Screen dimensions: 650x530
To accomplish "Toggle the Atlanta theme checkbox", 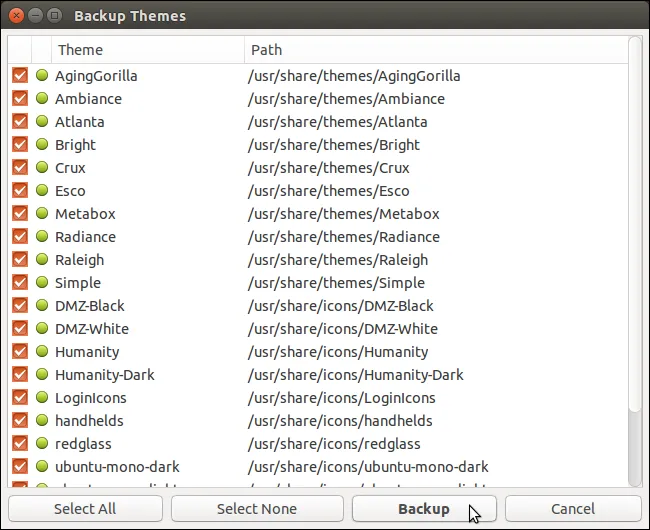I will pyautogui.click(x=20, y=121).
